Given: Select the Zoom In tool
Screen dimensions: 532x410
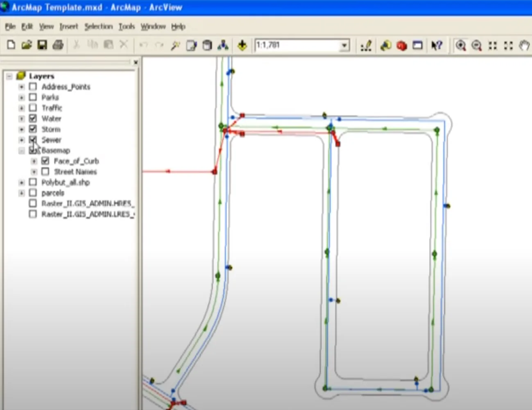Looking at the screenshot, I should [461, 46].
